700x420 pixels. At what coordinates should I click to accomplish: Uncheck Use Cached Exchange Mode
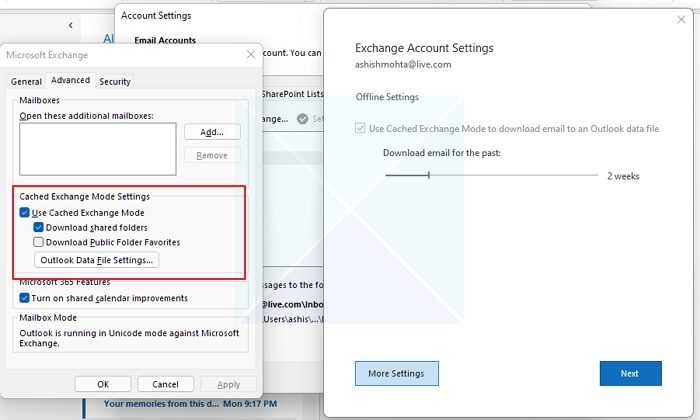[25, 212]
